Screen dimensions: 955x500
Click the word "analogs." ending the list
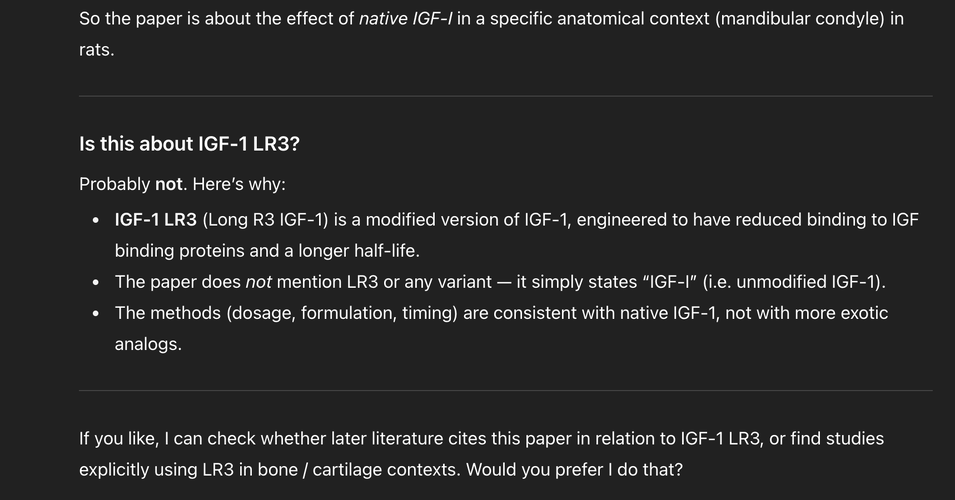click(148, 344)
